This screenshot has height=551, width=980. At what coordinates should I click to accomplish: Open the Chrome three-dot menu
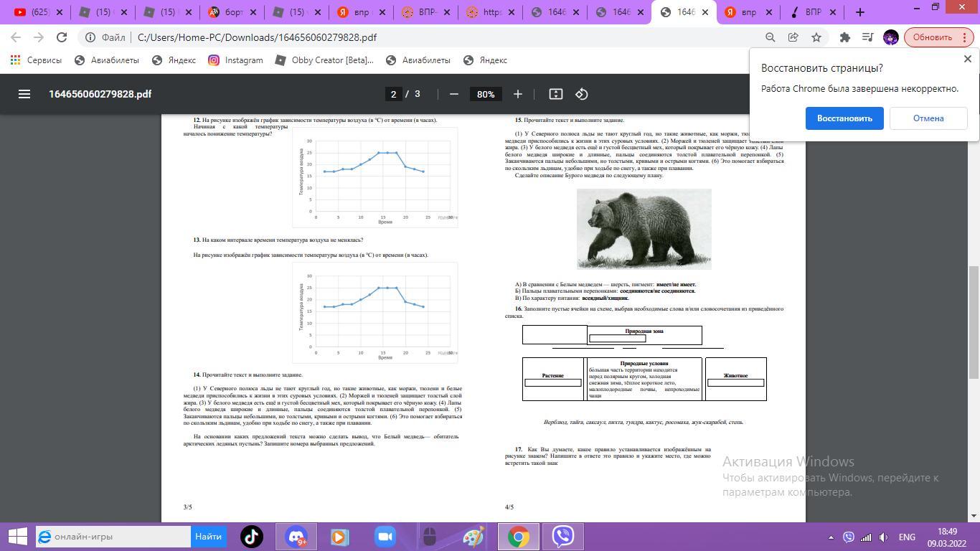click(966, 37)
